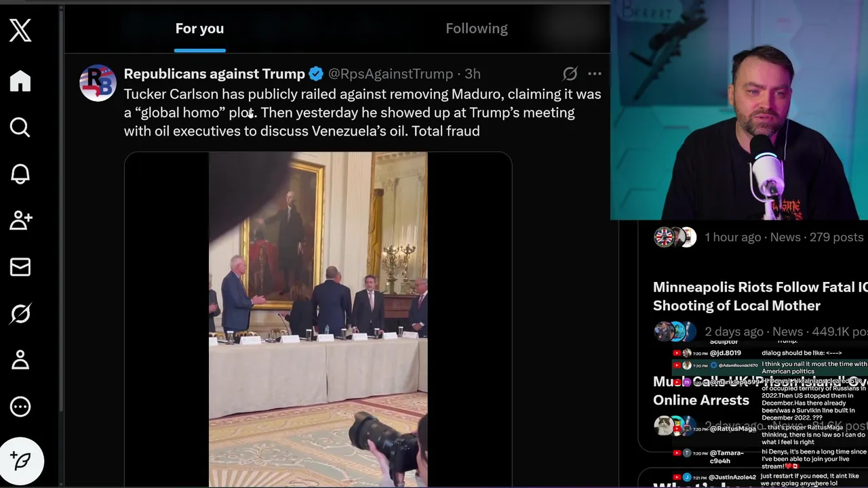The height and width of the screenshot is (488, 868).
Task: Open the follow people icon
Action: [x=20, y=220]
